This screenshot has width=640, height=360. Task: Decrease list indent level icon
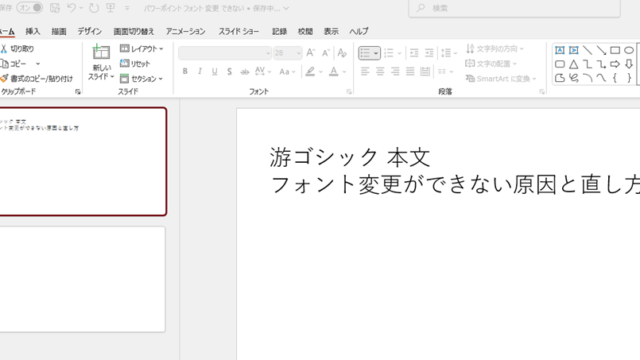coord(414,53)
